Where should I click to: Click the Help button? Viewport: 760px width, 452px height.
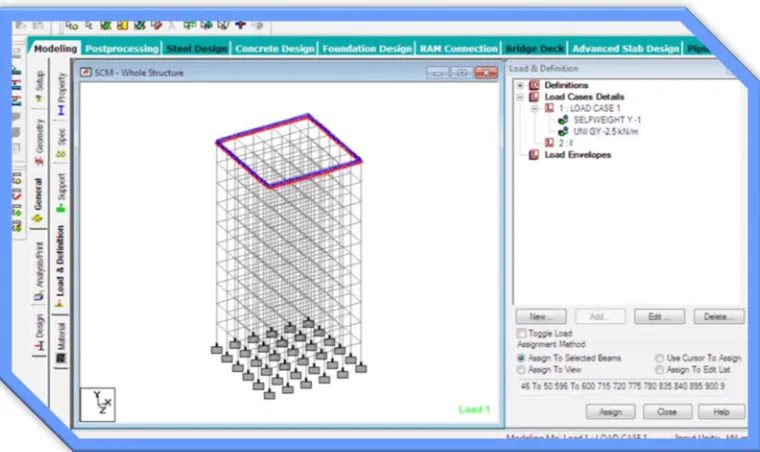(x=721, y=412)
